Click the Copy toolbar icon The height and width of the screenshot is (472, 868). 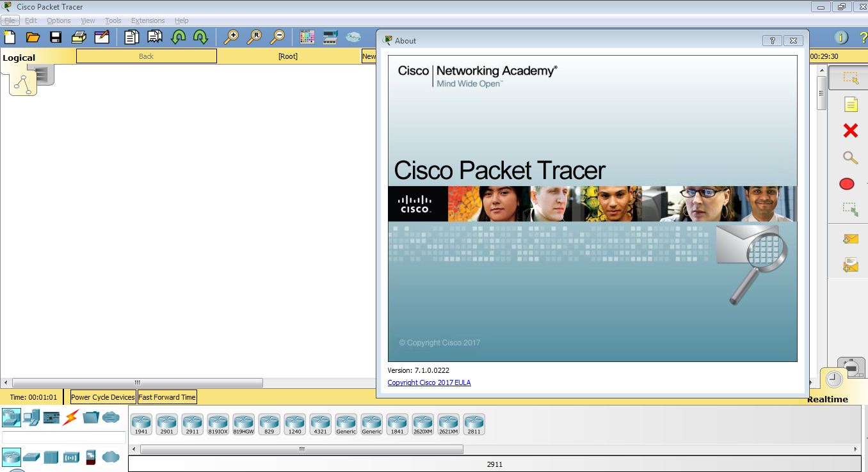(x=131, y=36)
